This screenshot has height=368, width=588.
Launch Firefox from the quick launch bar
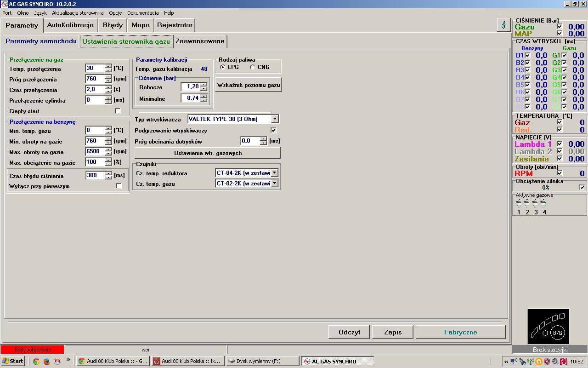tap(46, 361)
